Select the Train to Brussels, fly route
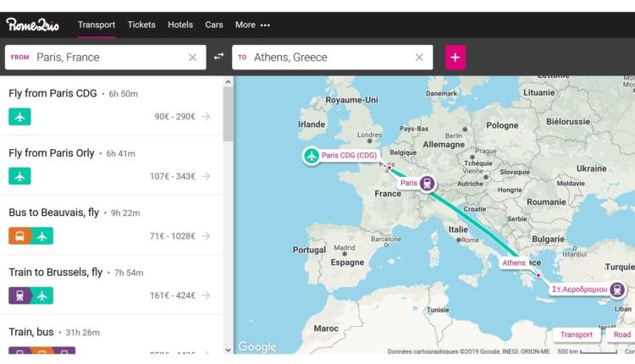The image size is (635, 364). (112, 284)
